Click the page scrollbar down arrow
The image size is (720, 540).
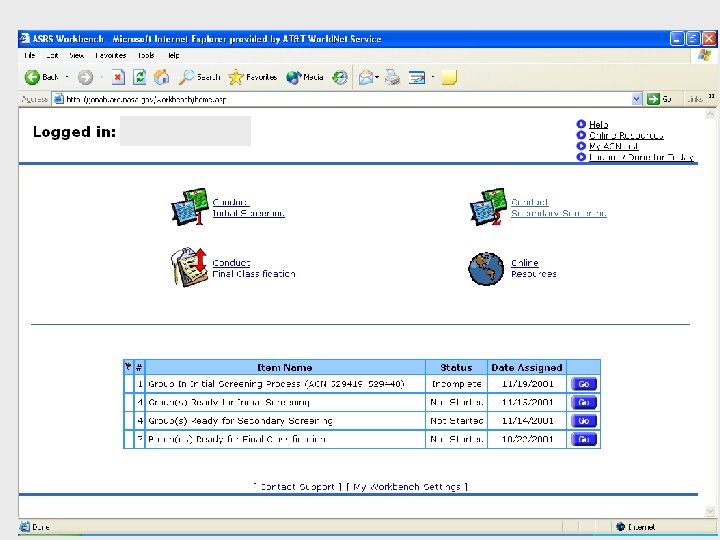point(710,511)
